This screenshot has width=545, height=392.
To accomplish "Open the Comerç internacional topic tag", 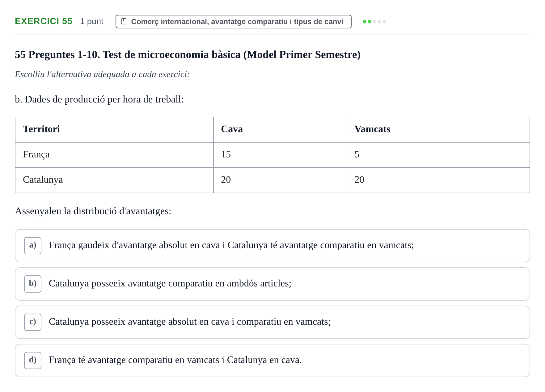I will [233, 22].
